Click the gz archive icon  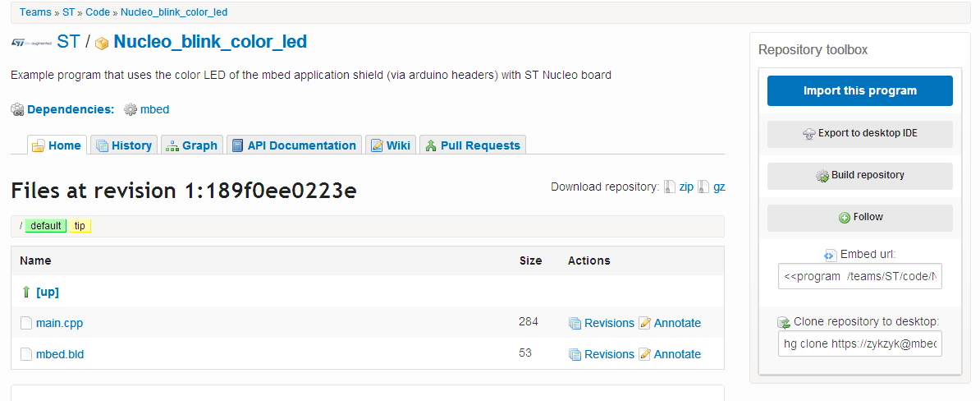(703, 187)
